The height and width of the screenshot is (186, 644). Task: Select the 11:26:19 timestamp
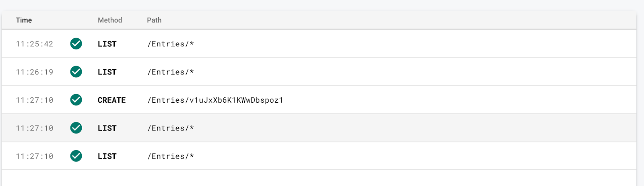coord(35,72)
